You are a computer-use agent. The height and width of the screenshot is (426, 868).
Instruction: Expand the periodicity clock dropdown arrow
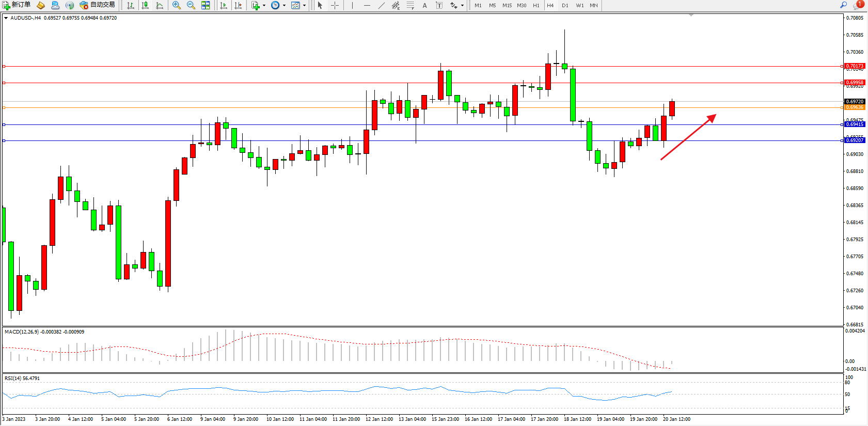coord(284,5)
